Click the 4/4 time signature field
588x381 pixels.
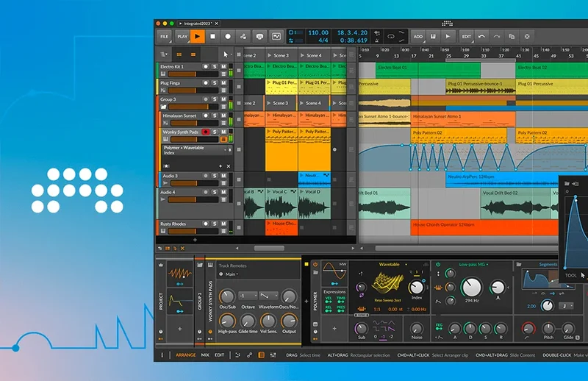click(323, 40)
